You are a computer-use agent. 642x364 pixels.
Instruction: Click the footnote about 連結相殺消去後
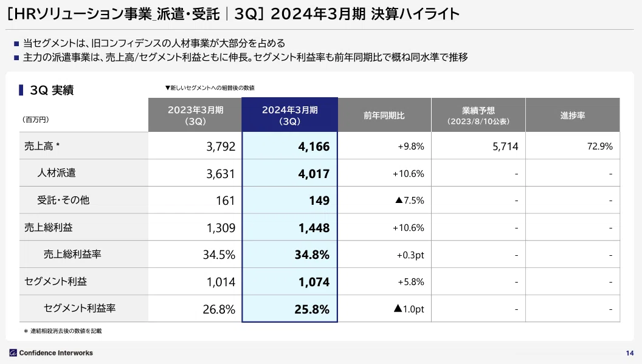pyautogui.click(x=63, y=331)
